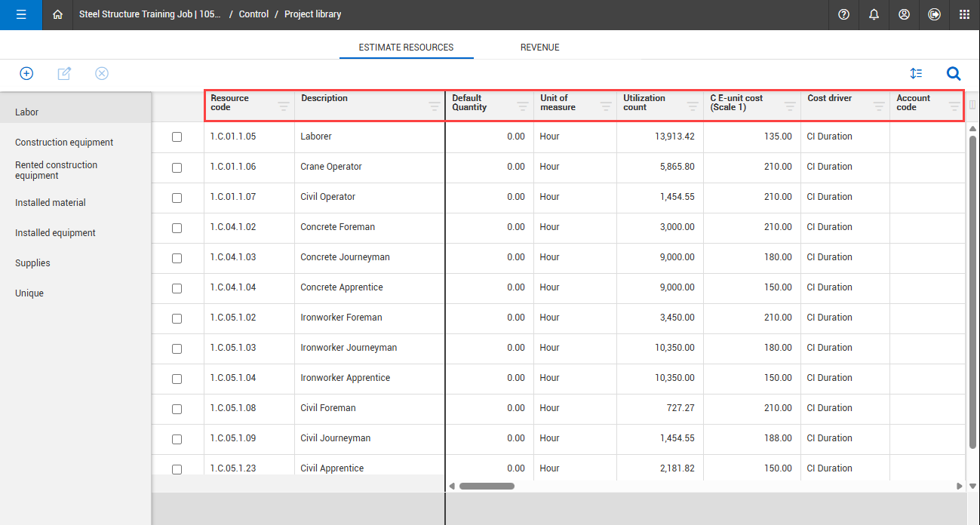Image resolution: width=980 pixels, height=525 pixels.
Task: Click the row height sort icon
Action: tap(916, 73)
